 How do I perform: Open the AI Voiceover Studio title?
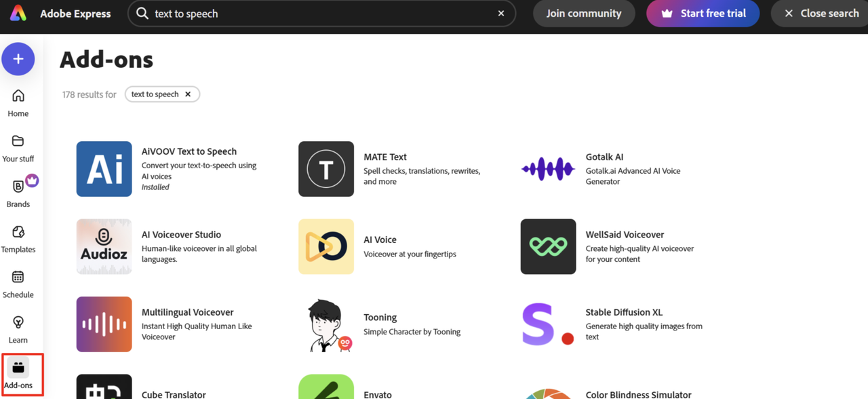[x=181, y=234]
